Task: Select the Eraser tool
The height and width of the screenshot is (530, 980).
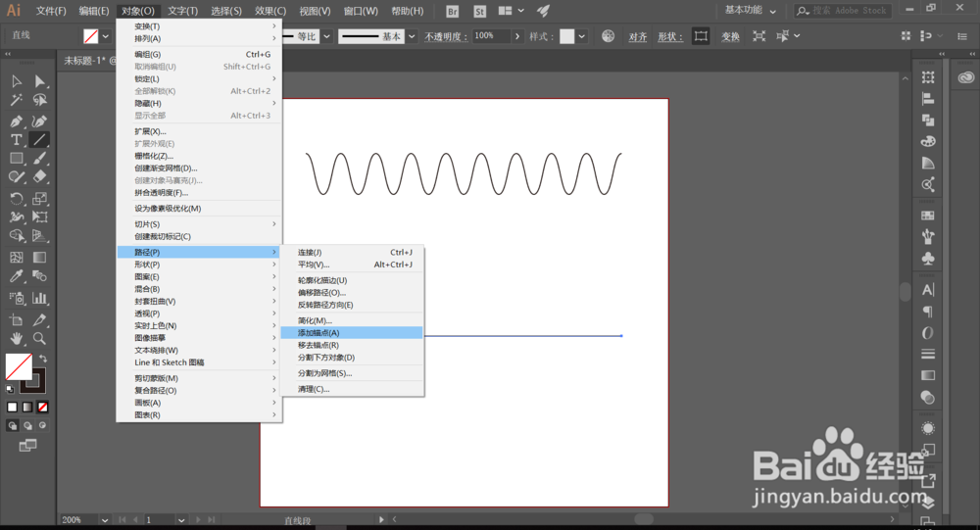Action: point(40,177)
